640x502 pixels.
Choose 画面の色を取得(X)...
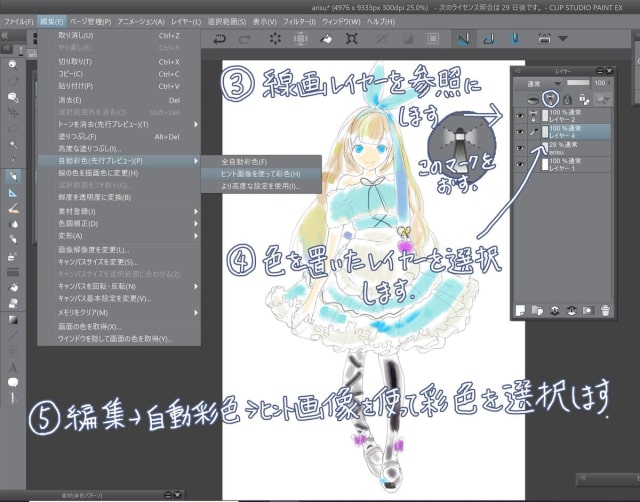119,327
